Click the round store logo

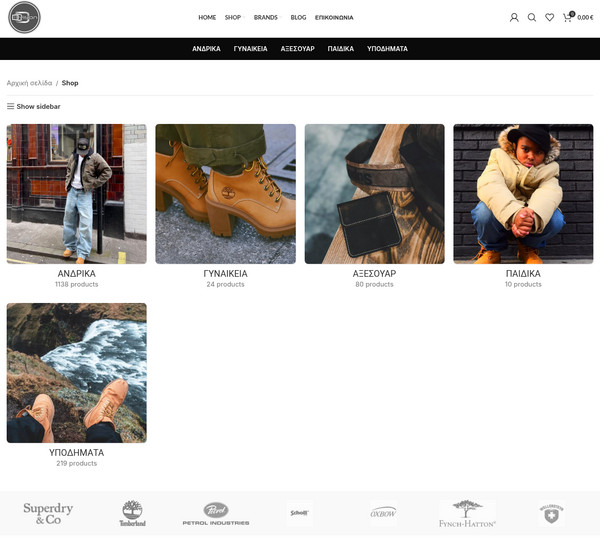click(x=24, y=17)
